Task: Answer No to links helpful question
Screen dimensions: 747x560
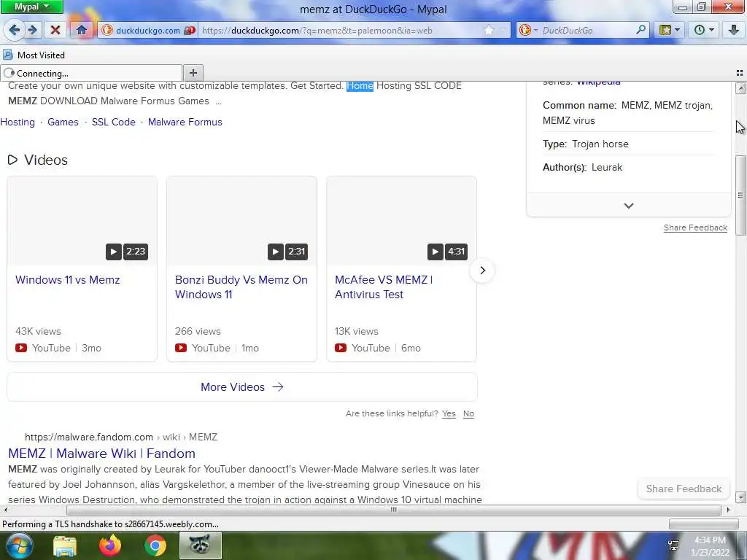Action: 468,413
